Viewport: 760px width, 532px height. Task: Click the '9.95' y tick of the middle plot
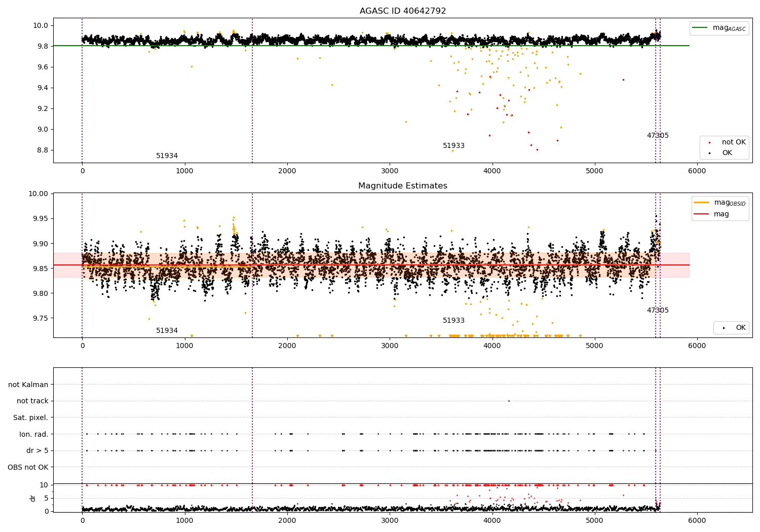point(40,219)
